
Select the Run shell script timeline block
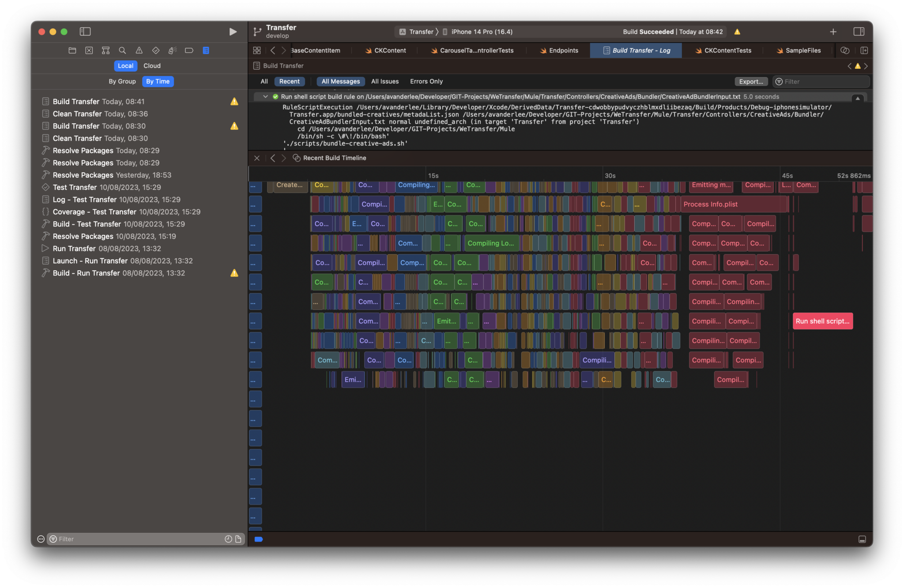click(x=822, y=321)
